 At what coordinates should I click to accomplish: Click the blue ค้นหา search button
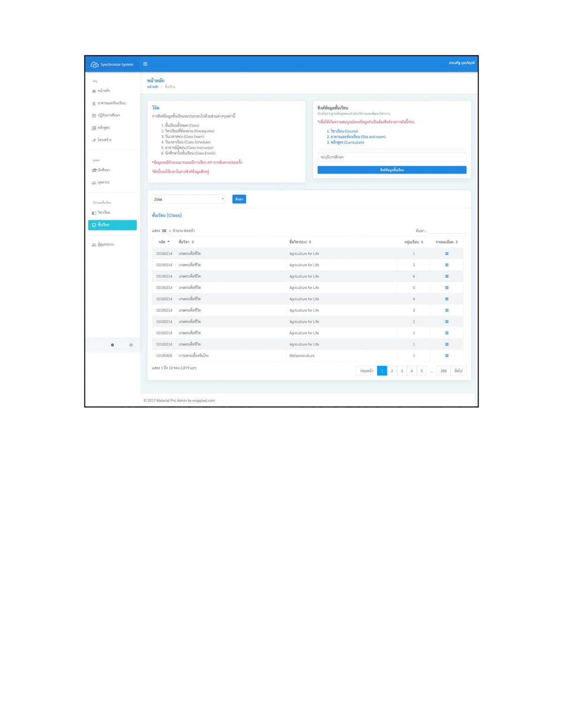pos(239,199)
